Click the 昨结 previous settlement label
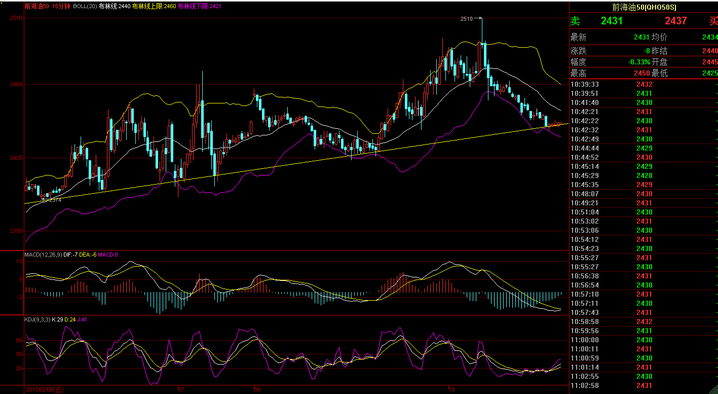This screenshot has height=394, width=718. (x=660, y=51)
